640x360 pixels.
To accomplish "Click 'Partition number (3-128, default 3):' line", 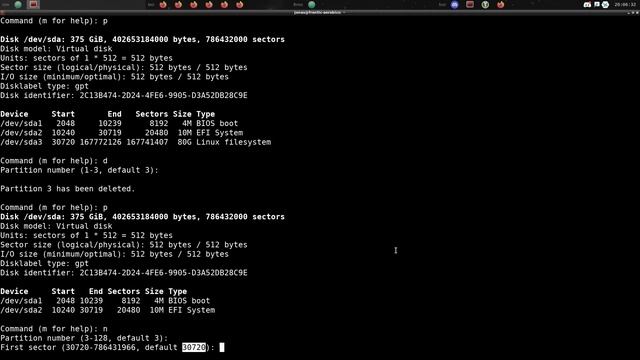I will [x=84, y=338].
